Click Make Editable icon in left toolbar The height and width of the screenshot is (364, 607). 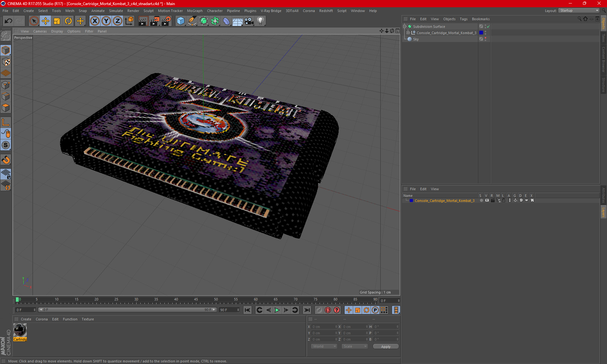click(x=6, y=36)
